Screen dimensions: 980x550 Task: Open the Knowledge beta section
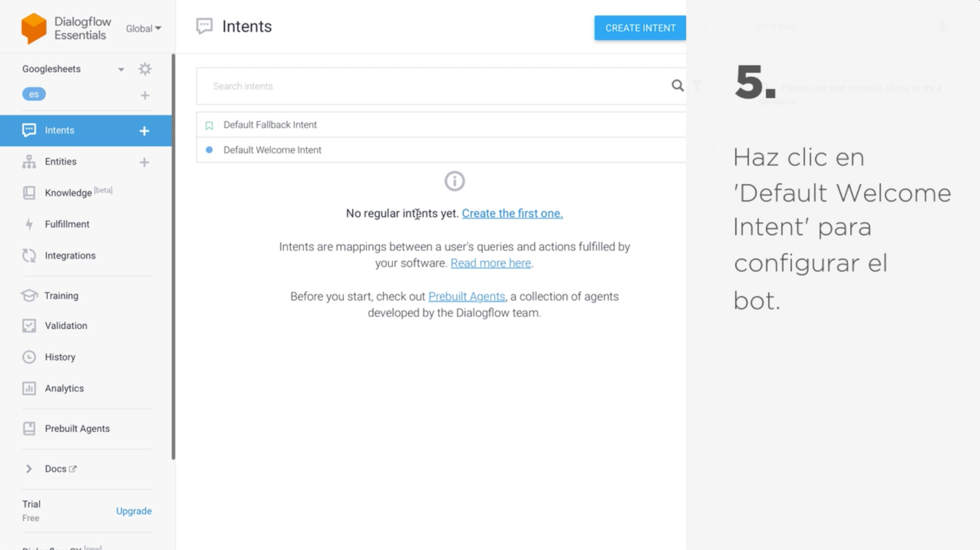[x=78, y=192]
